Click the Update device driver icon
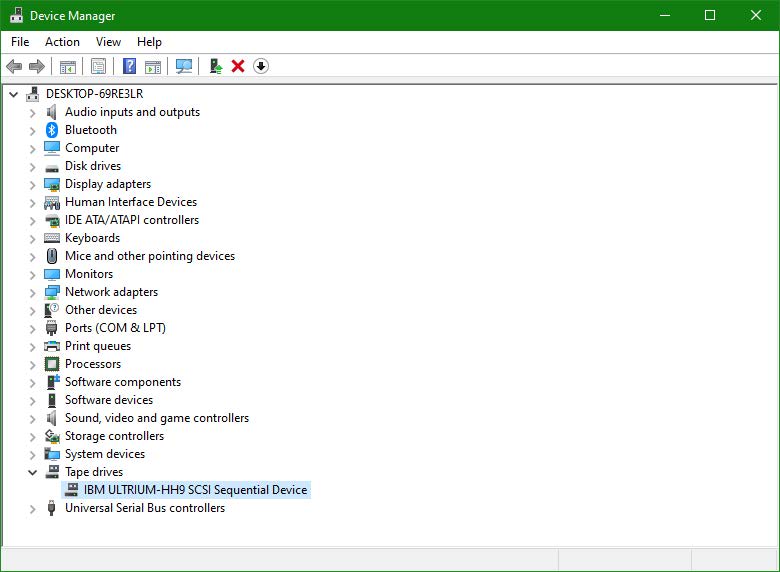 tap(215, 66)
